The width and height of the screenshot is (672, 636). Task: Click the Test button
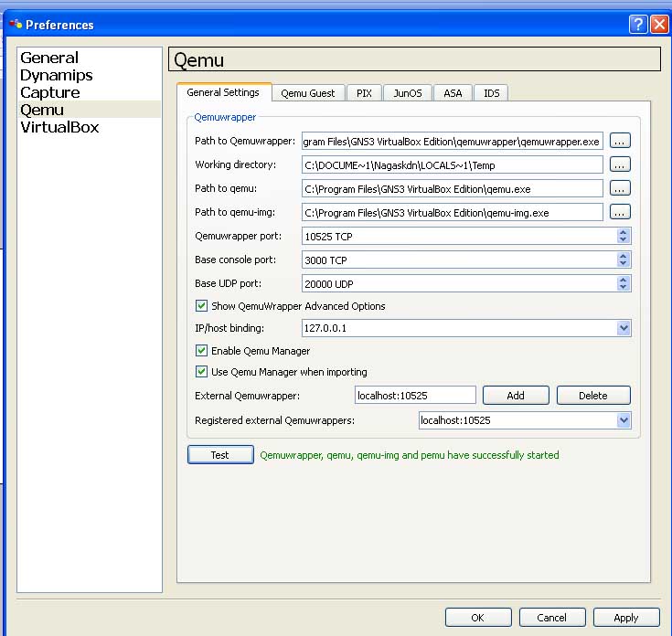(220, 455)
